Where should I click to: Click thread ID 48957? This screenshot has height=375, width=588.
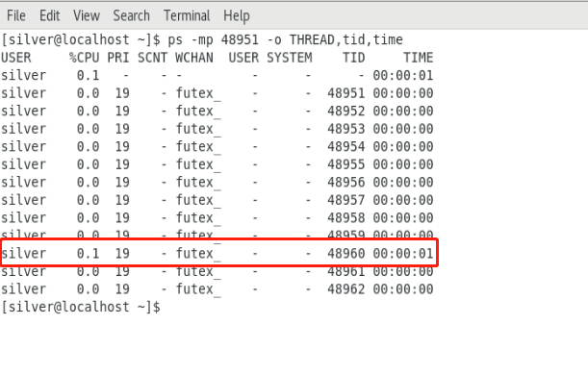coord(346,200)
